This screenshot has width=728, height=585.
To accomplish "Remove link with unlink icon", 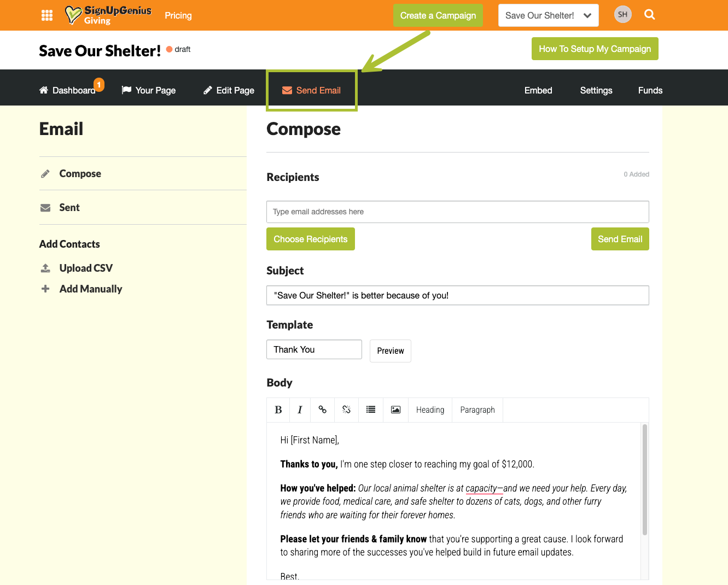I will coord(346,410).
